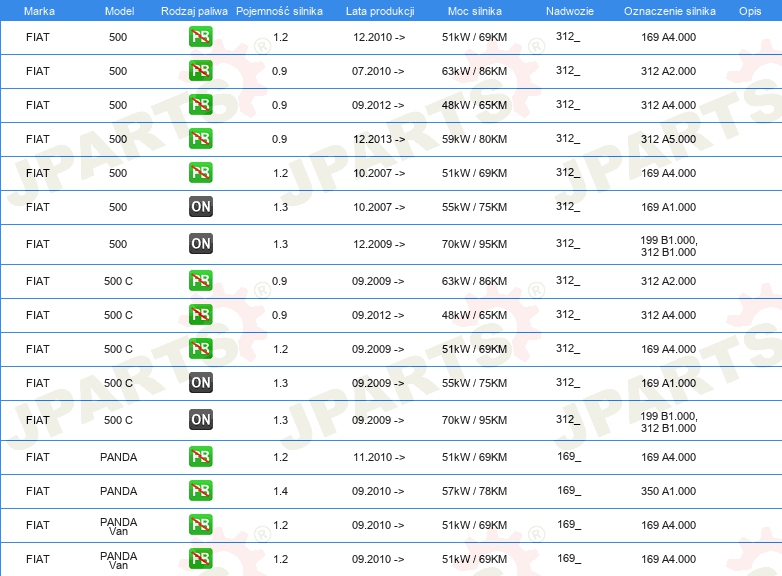This screenshot has height=576, width=782.
Task: Click the Nadwozie column header
Action: (570, 11)
